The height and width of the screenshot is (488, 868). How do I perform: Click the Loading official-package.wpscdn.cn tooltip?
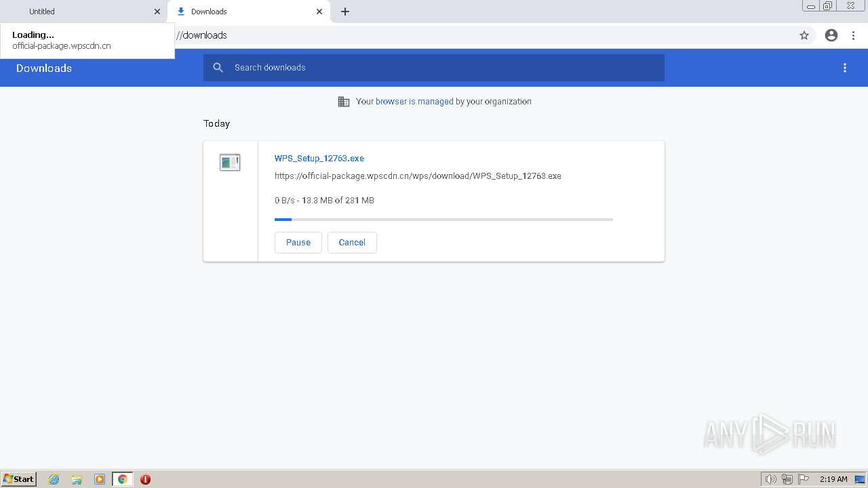click(87, 41)
